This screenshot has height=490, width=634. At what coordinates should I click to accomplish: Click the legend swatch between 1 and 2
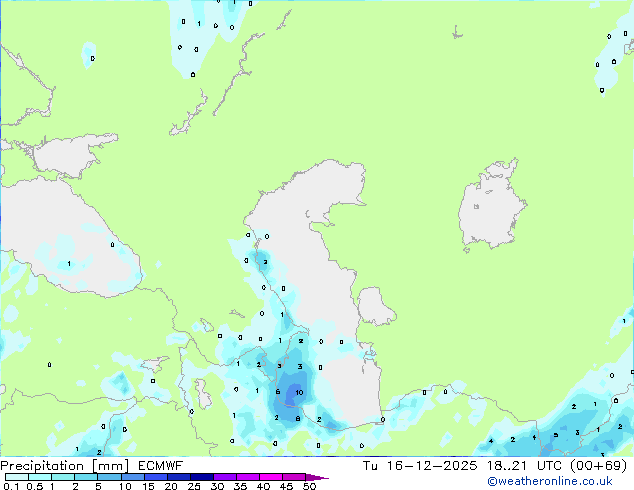tap(63, 477)
